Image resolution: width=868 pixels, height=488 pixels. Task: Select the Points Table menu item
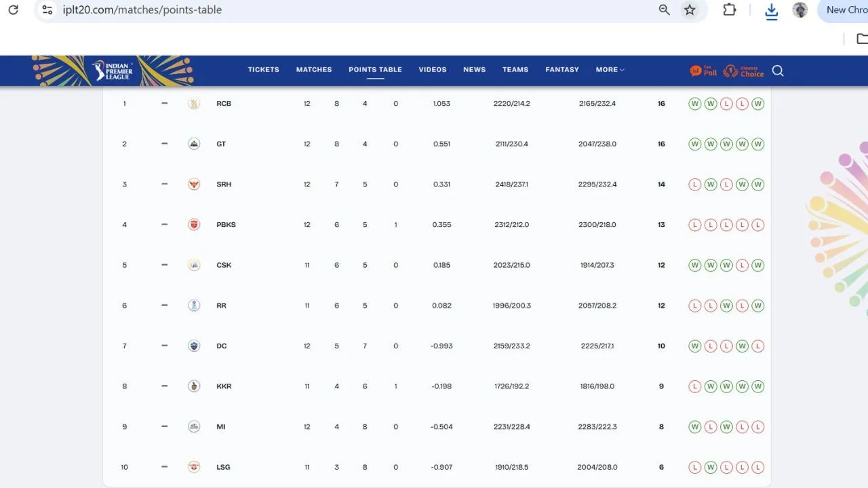coord(375,69)
